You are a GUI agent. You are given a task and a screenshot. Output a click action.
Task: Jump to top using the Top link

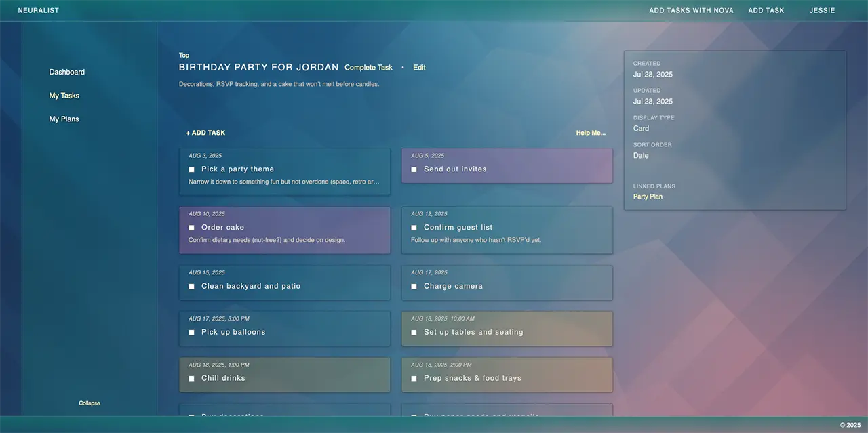tap(183, 54)
